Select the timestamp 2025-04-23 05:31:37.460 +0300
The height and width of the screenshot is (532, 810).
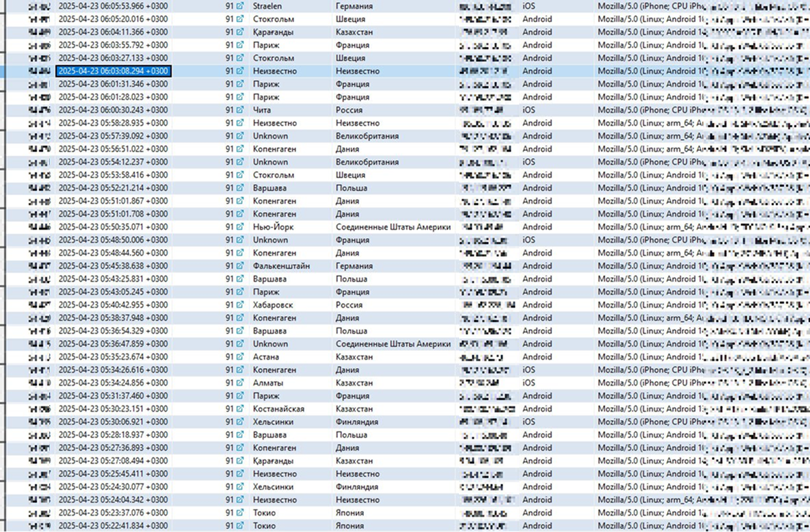[113, 396]
